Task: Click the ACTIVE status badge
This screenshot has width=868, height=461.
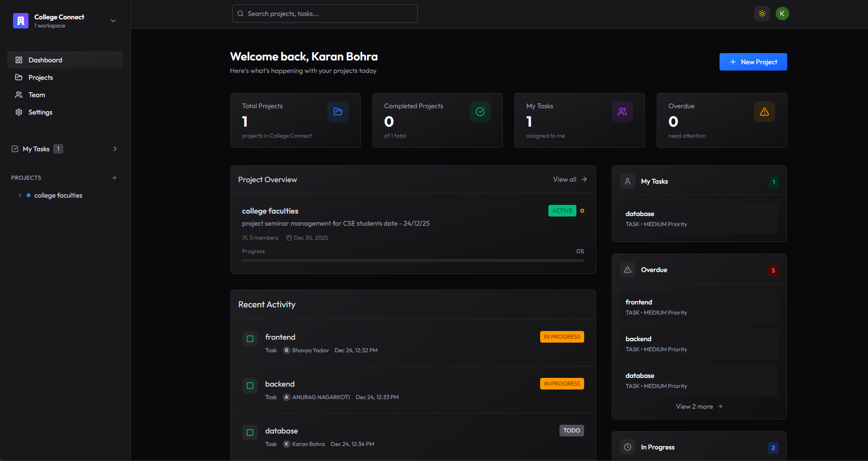Action: (x=562, y=211)
